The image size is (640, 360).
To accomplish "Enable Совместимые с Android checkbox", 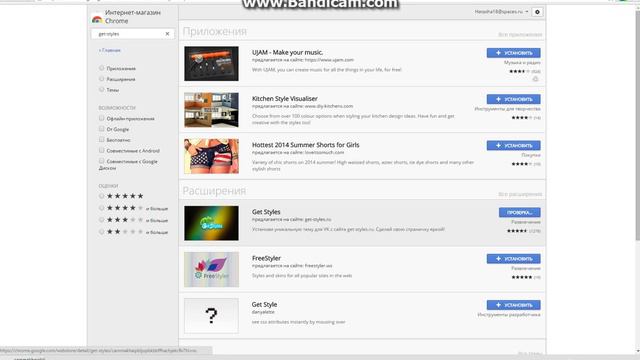I will click(x=102, y=150).
